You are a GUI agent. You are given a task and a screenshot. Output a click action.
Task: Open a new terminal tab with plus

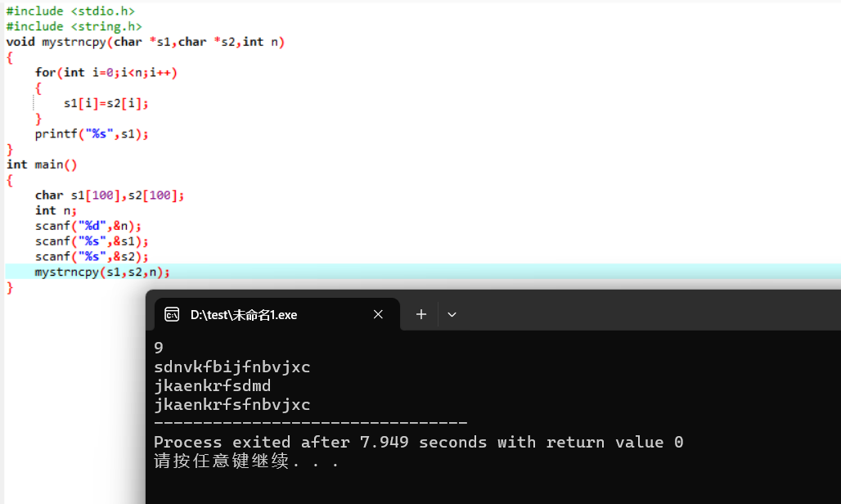point(421,315)
